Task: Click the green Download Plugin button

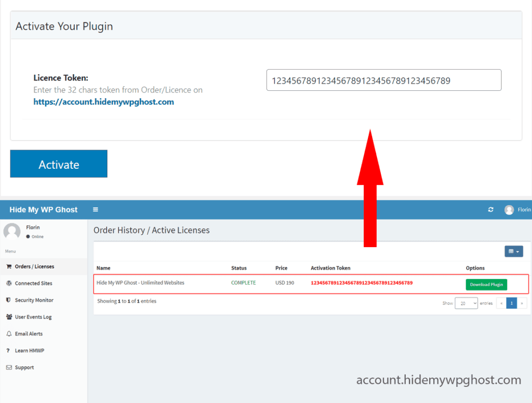Action: point(486,285)
